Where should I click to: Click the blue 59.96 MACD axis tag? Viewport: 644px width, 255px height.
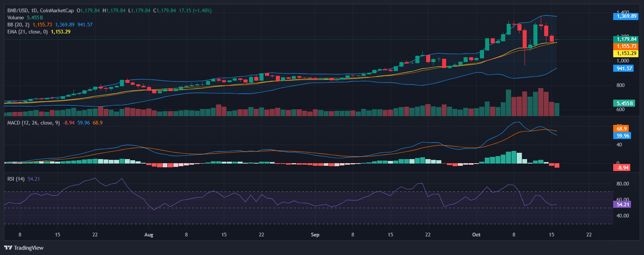point(622,136)
